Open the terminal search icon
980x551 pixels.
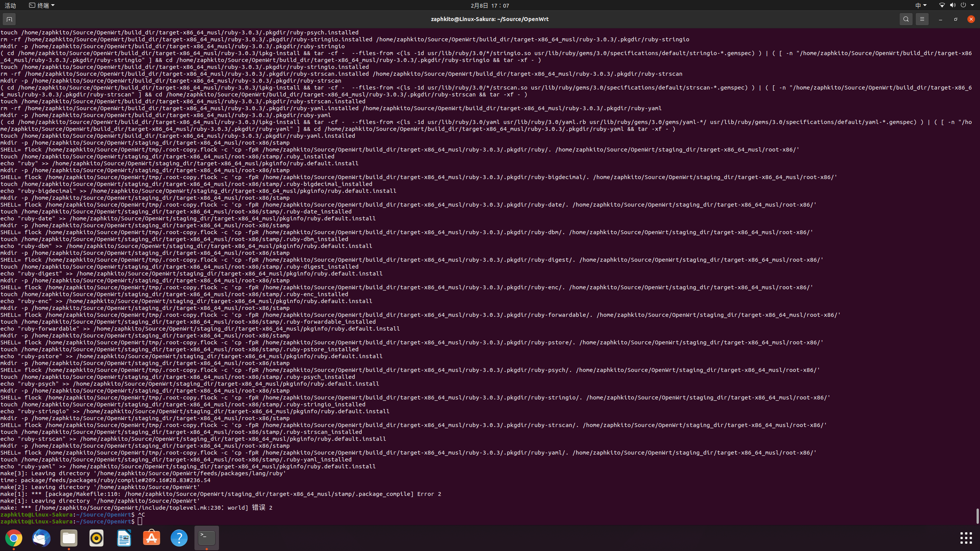coord(906,19)
